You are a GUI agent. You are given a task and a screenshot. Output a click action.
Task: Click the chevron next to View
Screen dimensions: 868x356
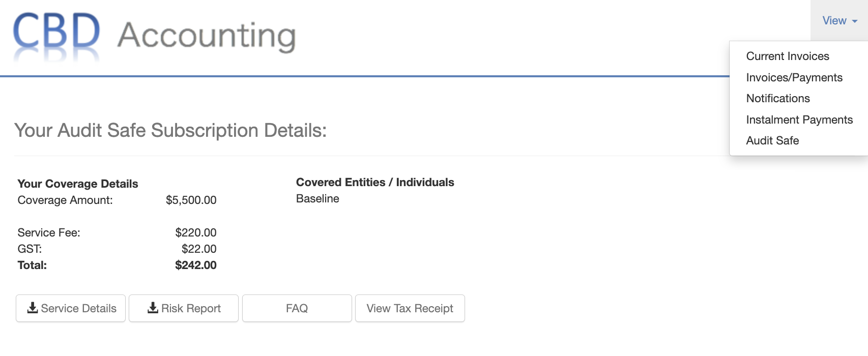854,22
